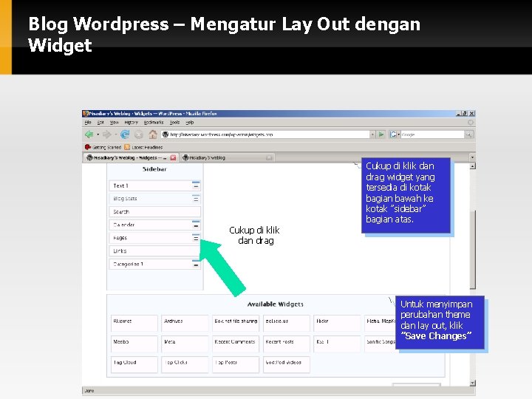
Task: Open the View menu
Action: [x=114, y=123]
